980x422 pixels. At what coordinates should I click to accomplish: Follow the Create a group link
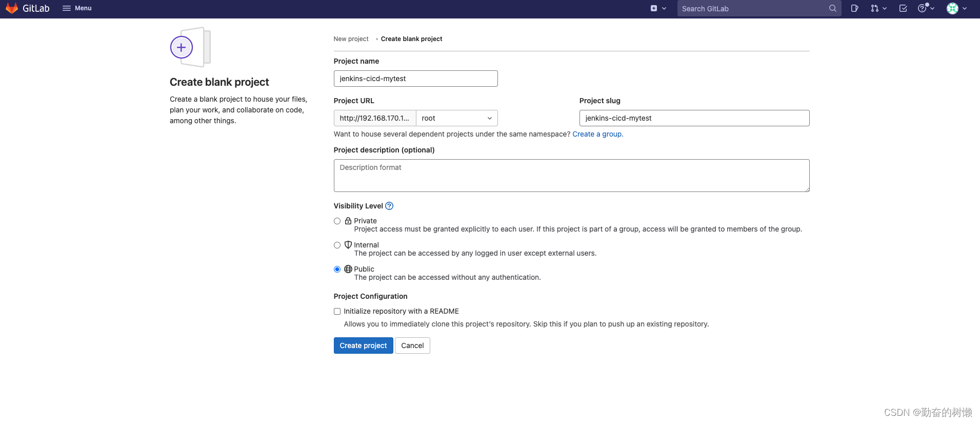click(597, 134)
